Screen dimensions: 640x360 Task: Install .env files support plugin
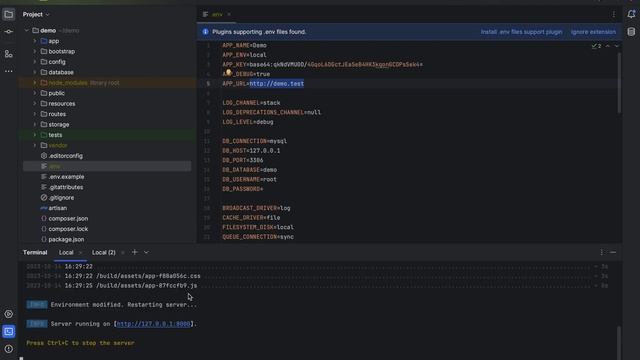(521, 32)
